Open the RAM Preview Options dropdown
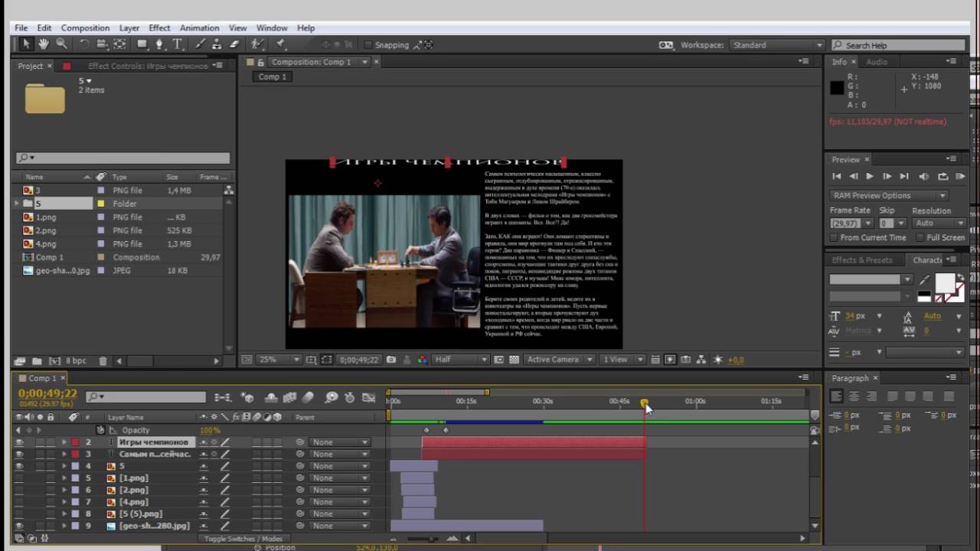980x551 pixels. pyautogui.click(x=889, y=195)
